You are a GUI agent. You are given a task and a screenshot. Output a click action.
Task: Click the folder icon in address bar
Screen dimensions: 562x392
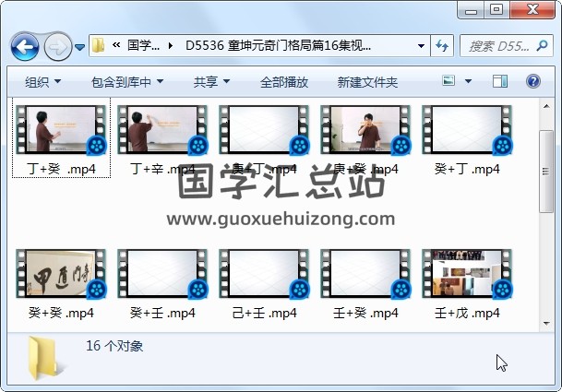pyautogui.click(x=99, y=45)
